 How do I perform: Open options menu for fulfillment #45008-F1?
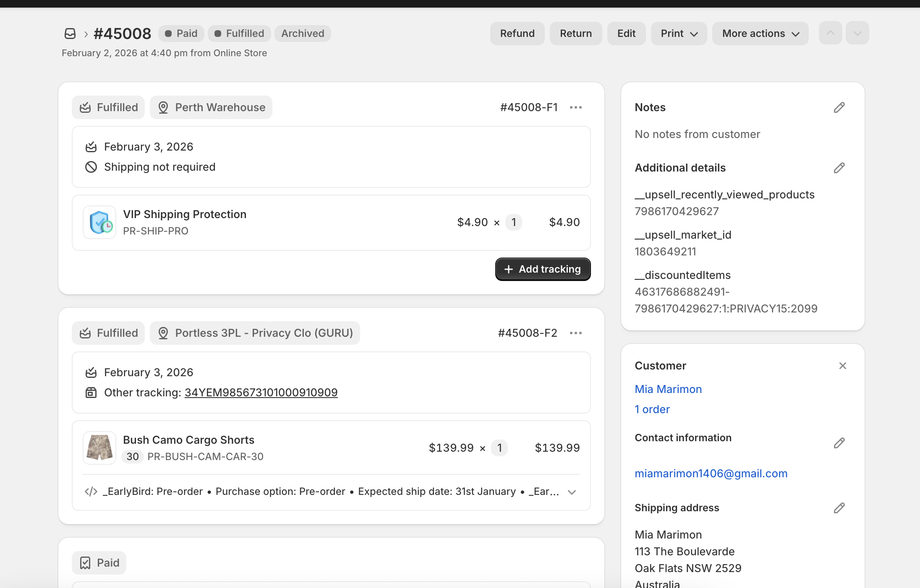point(576,108)
